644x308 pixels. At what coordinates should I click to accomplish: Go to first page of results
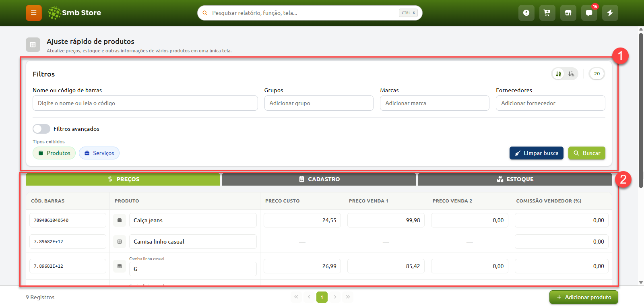296,297
